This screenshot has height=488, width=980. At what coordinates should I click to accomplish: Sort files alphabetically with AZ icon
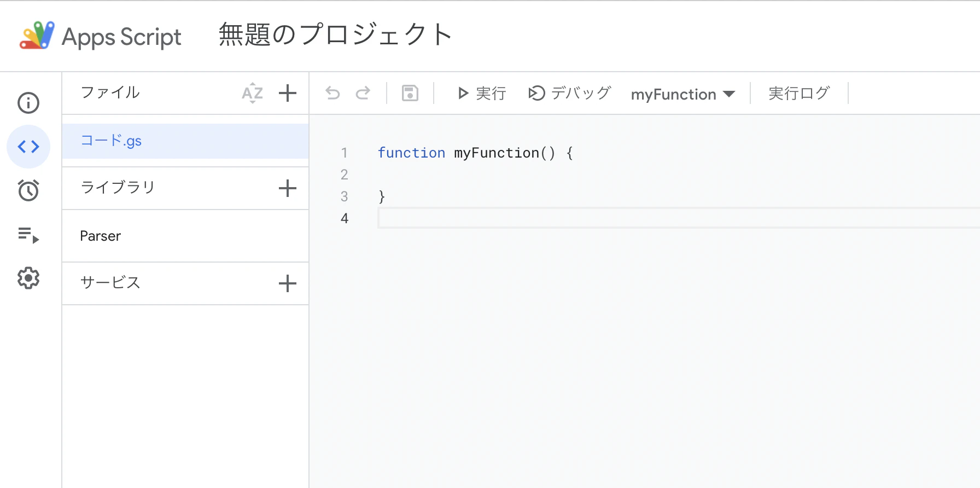pyautogui.click(x=253, y=93)
